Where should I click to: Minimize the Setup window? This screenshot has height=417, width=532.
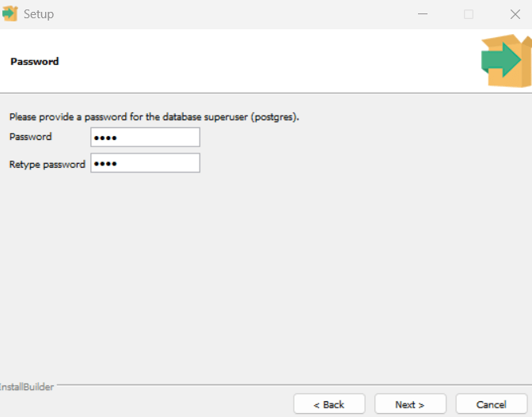423,14
